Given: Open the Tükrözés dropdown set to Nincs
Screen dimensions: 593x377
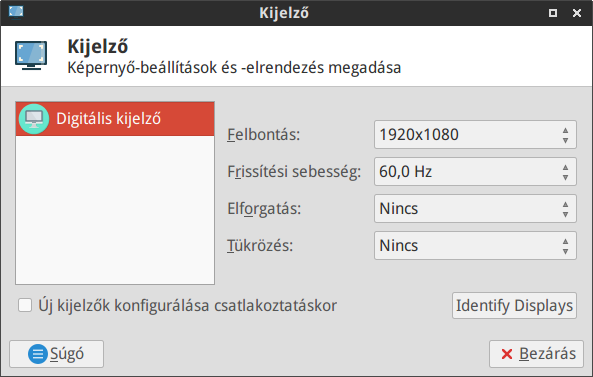Looking at the screenshot, I should click(x=475, y=246).
